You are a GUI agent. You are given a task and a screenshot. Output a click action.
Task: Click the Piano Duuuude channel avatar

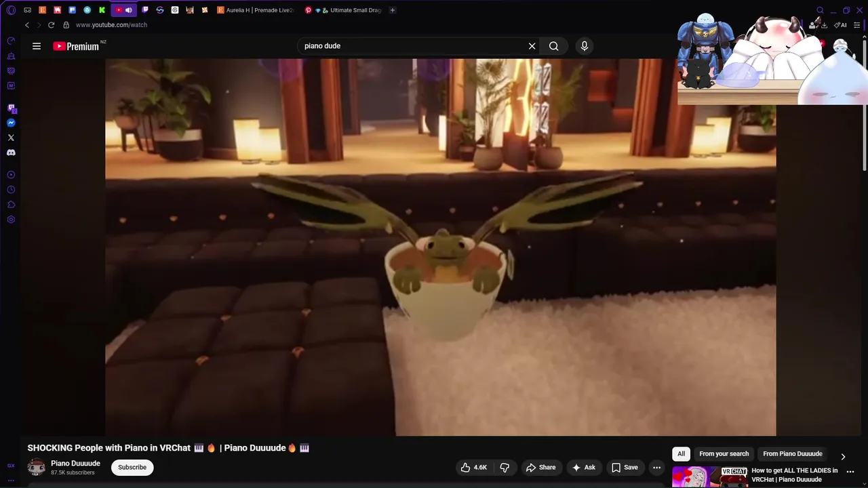click(x=37, y=467)
